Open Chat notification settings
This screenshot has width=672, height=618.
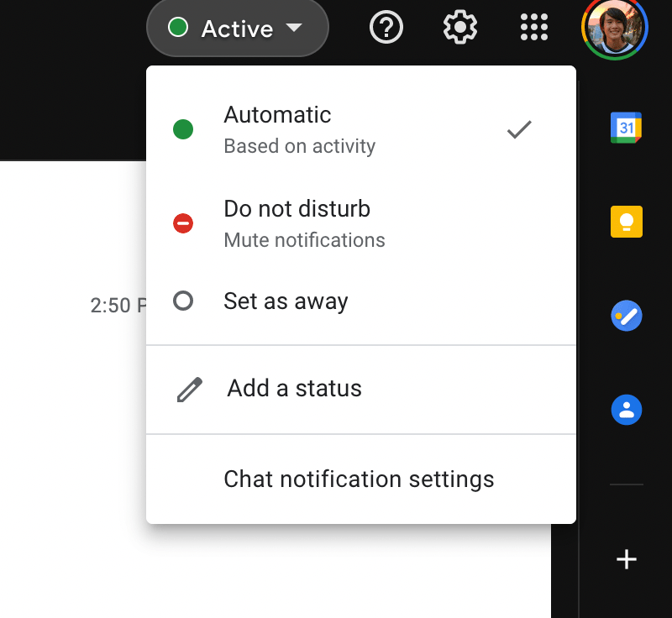coord(359,479)
